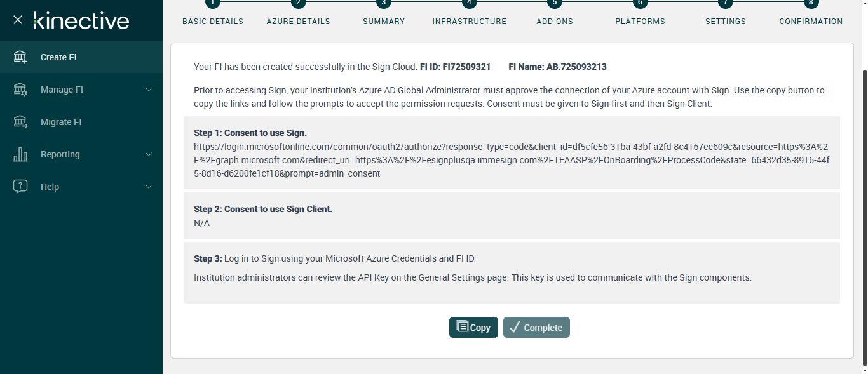Click the N/A value under Step 2
The width and height of the screenshot is (868, 374).
coord(201,224)
